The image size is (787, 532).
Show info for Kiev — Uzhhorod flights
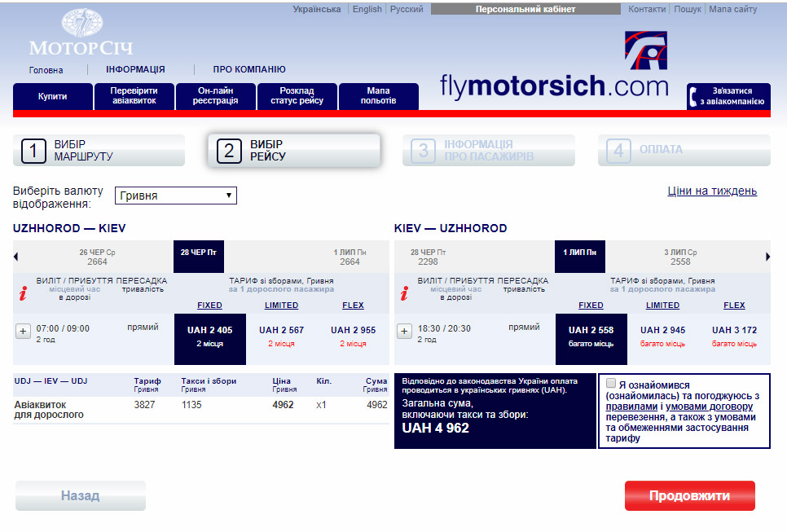tap(404, 293)
